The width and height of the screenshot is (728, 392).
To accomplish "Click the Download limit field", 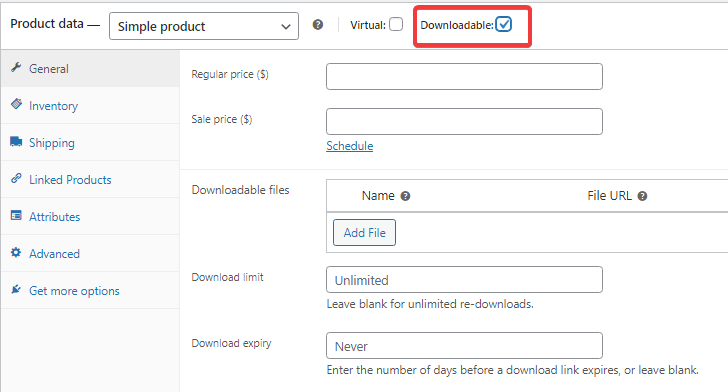I will 464,280.
